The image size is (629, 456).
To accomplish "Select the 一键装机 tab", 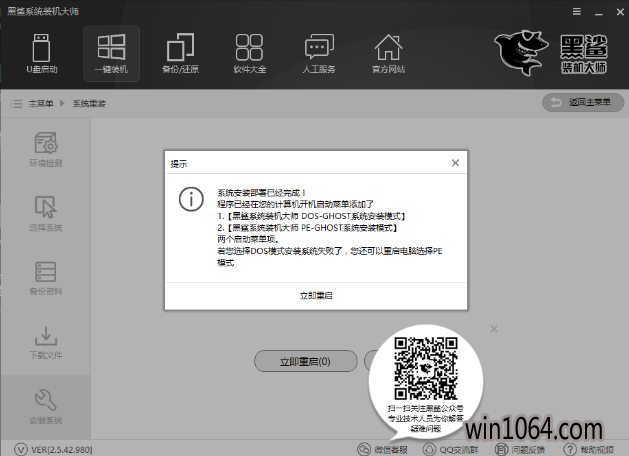I will [112, 54].
